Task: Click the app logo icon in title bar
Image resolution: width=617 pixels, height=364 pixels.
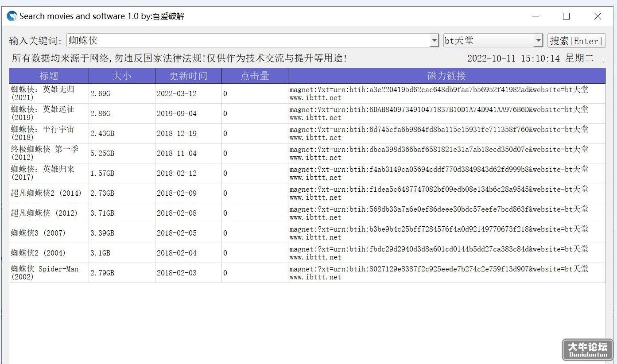Action: tap(12, 16)
